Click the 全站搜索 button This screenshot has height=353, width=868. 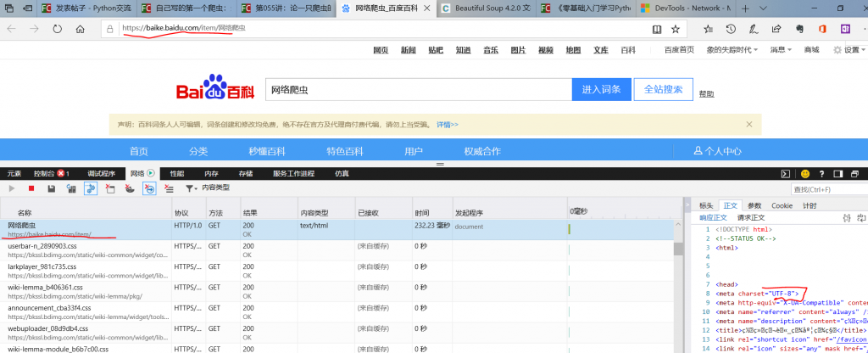coord(663,90)
